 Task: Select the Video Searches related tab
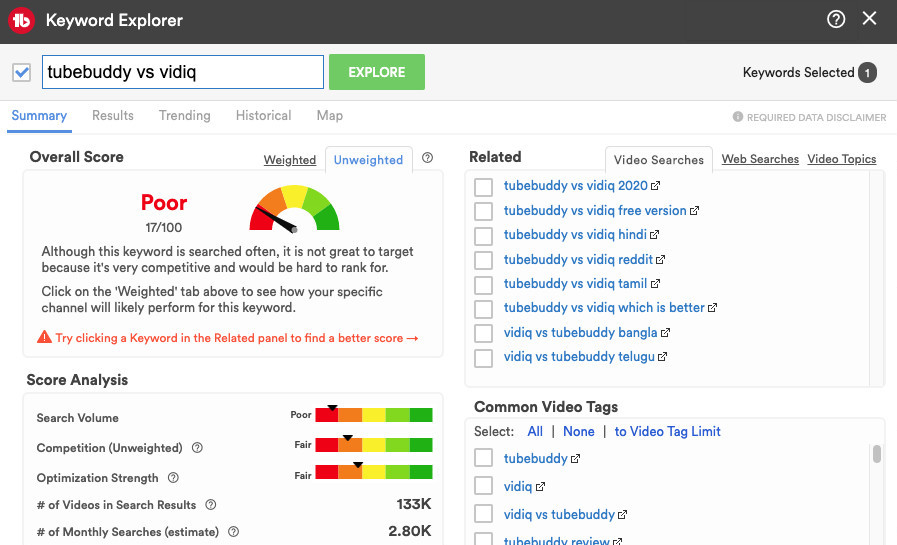pyautogui.click(x=658, y=160)
